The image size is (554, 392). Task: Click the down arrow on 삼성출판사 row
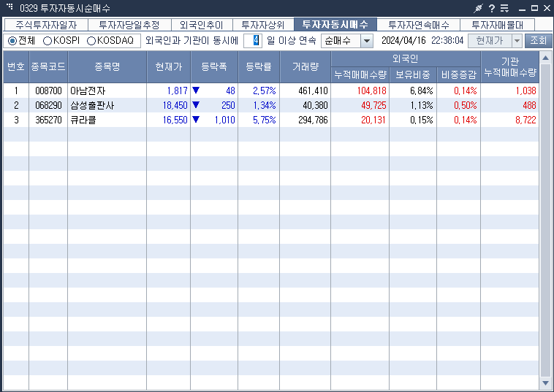tap(196, 105)
